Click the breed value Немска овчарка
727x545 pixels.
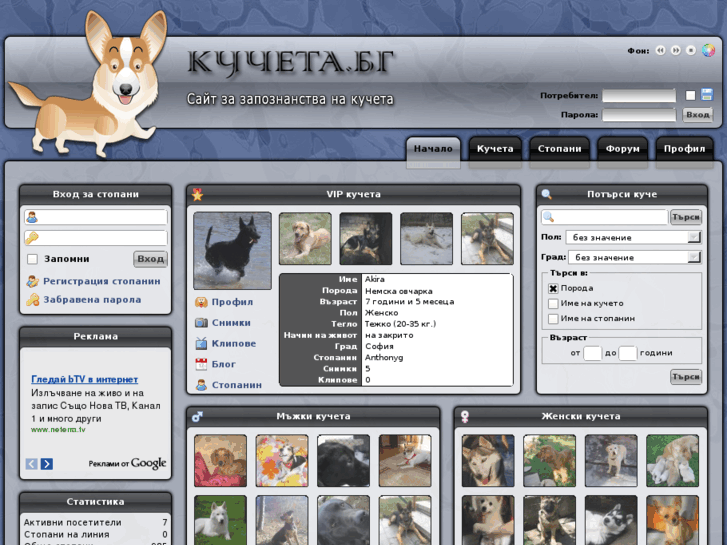399,291
